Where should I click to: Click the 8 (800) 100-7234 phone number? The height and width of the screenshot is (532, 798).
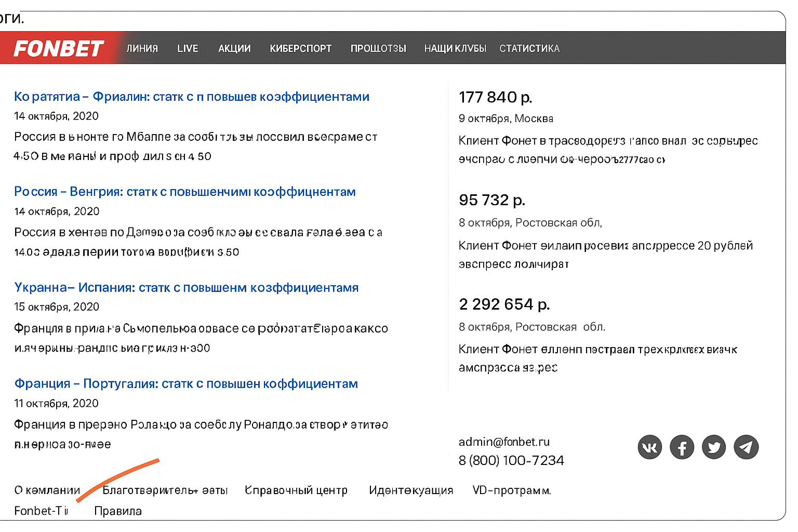pos(511,460)
